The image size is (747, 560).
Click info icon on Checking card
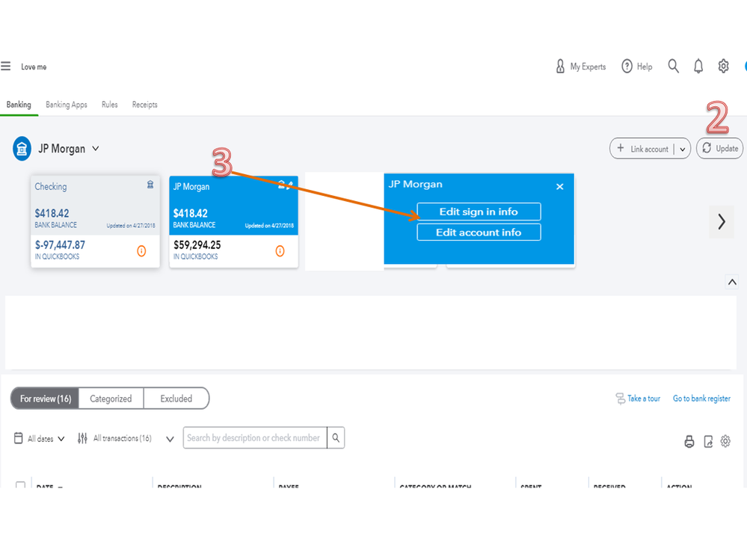coord(141,251)
